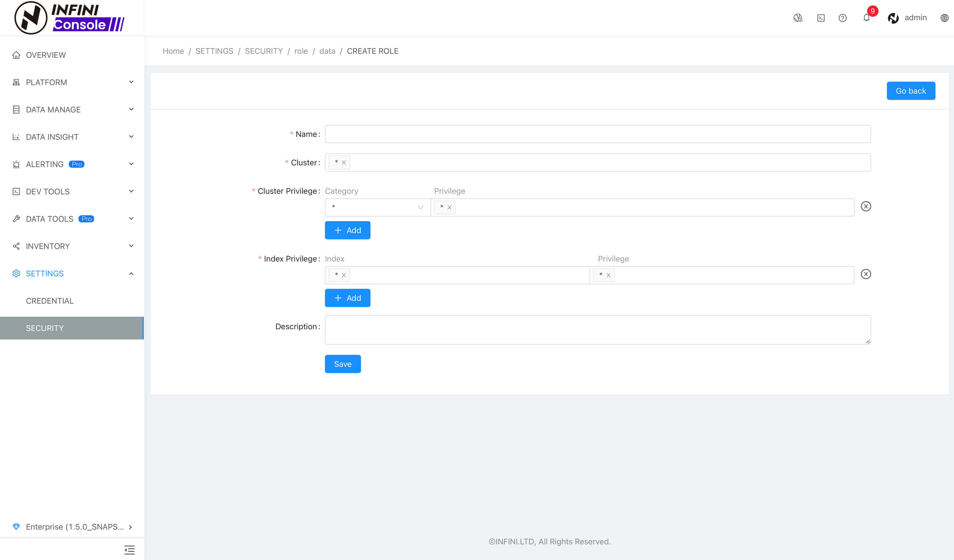Click the CREATE ROLE breadcrumb text
Screen dimensions: 954x560
click(x=372, y=51)
